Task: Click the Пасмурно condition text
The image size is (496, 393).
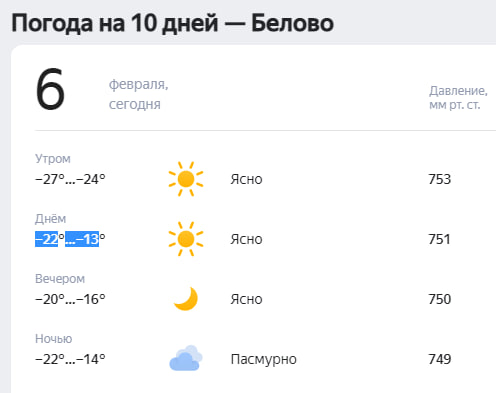Action: 264,359
